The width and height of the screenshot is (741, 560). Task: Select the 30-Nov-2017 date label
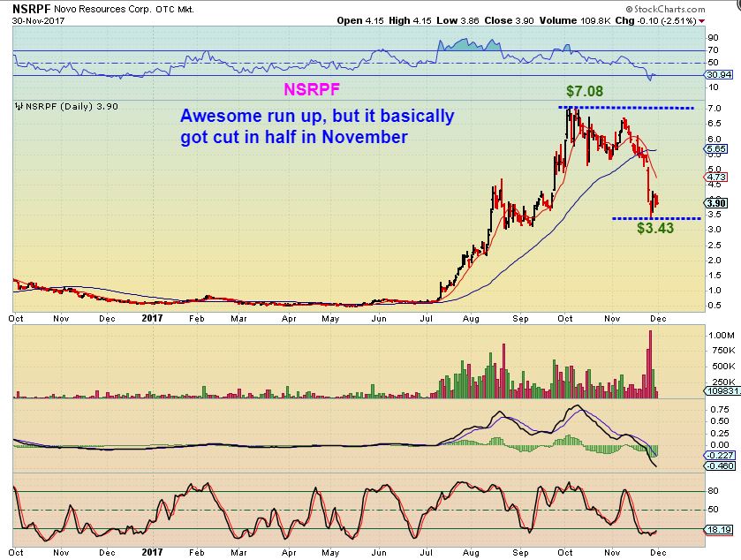[x=38, y=21]
